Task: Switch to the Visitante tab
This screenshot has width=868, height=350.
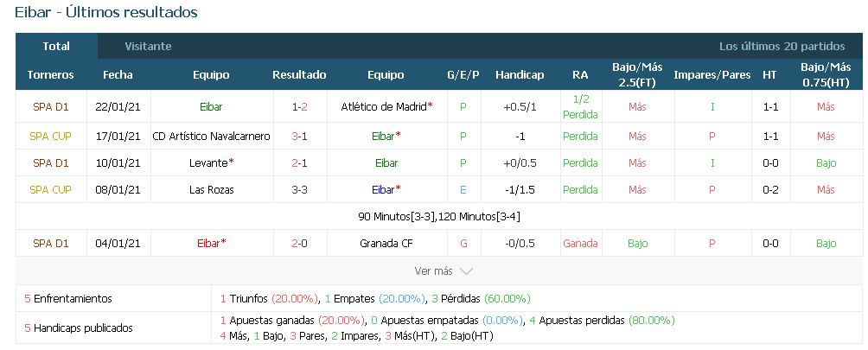Action: point(148,47)
